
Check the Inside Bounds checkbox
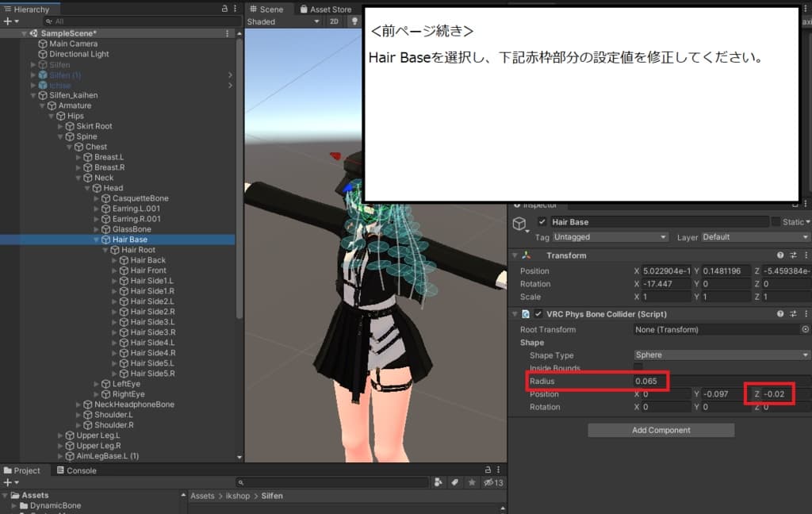638,367
